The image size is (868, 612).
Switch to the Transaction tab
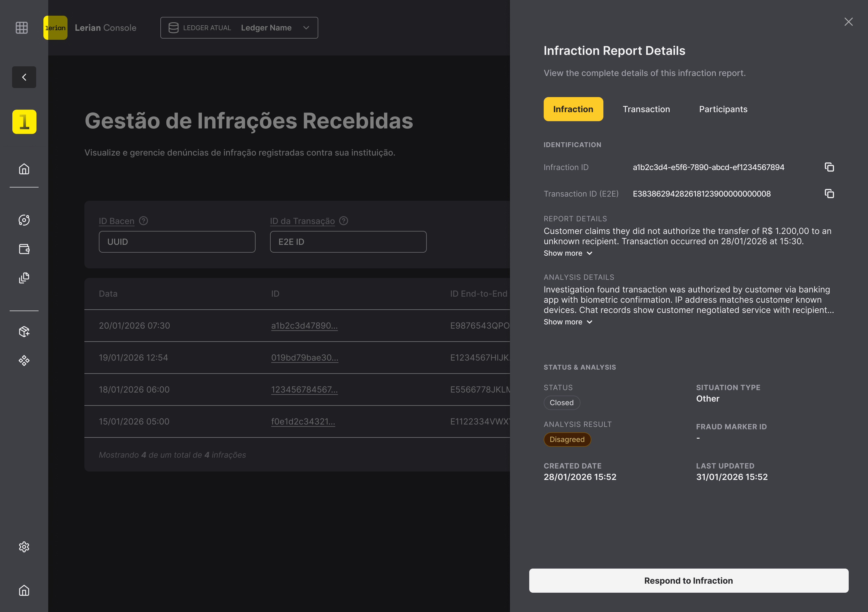point(646,109)
